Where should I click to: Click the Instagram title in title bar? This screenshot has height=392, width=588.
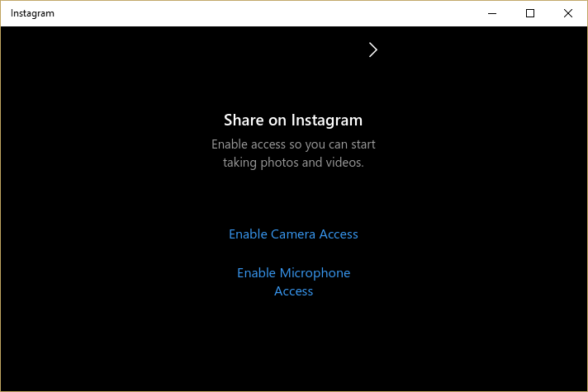(x=34, y=13)
